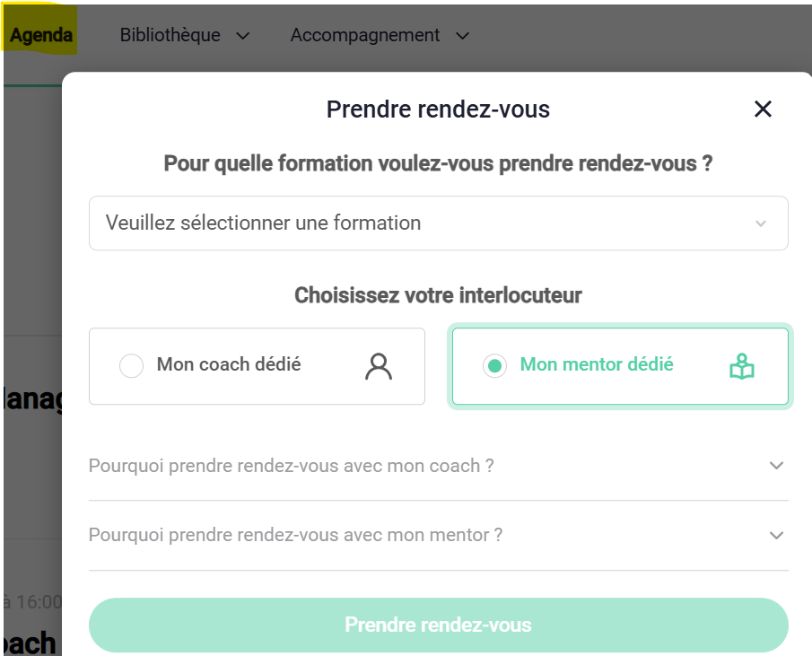
Task: Click the mentor book-reader icon
Action: click(x=742, y=366)
